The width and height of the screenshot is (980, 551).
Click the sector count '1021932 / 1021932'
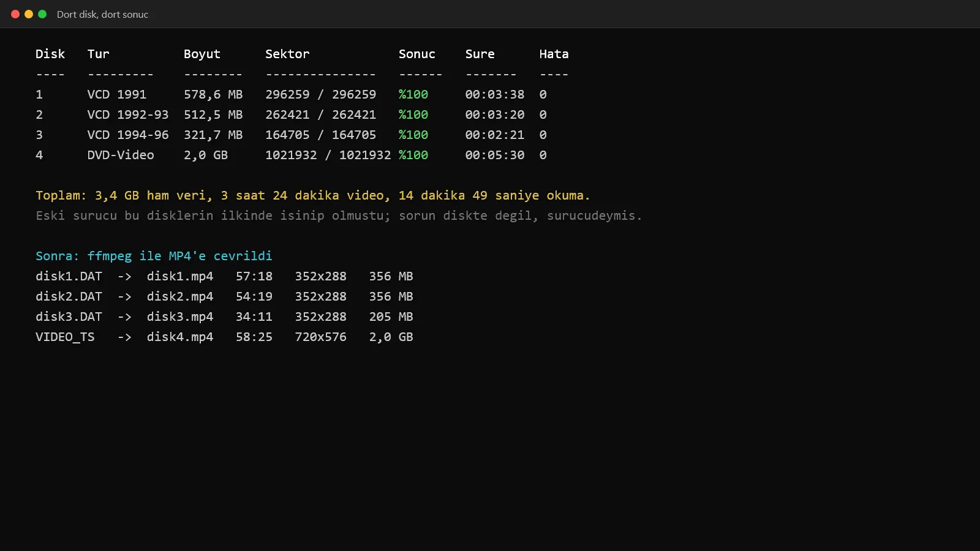(328, 155)
